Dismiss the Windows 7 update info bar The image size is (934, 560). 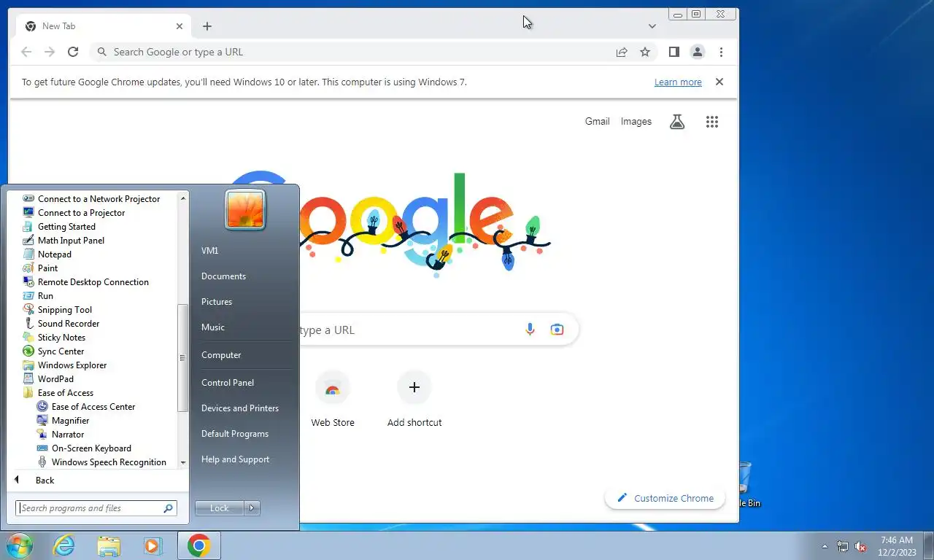point(719,82)
